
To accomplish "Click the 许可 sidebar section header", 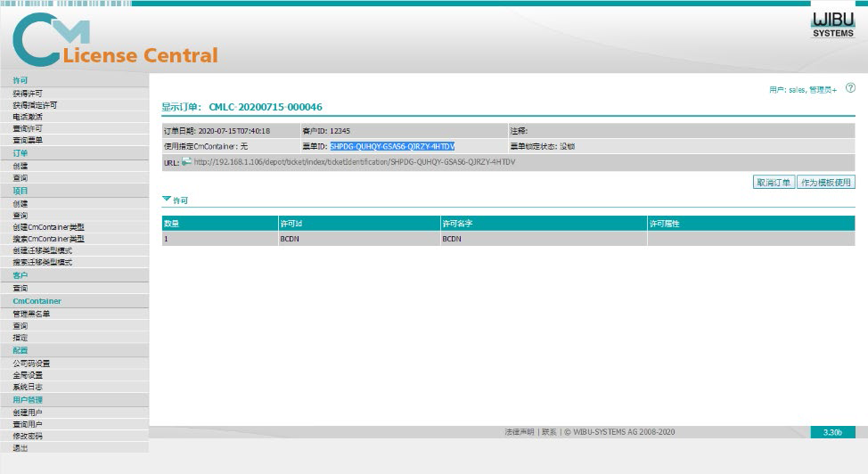I will click(20, 80).
